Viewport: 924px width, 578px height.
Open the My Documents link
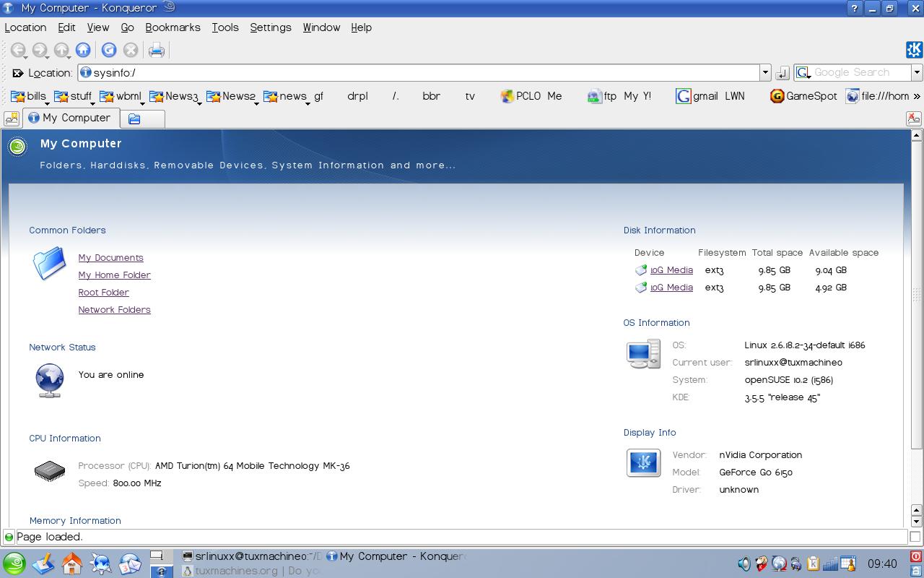coord(110,258)
